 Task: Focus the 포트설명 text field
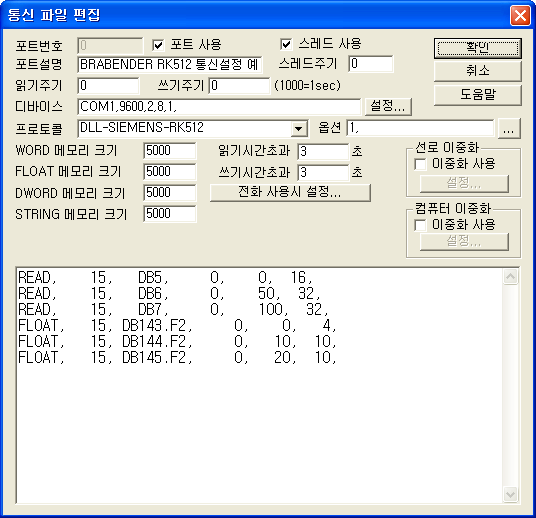tap(170, 65)
